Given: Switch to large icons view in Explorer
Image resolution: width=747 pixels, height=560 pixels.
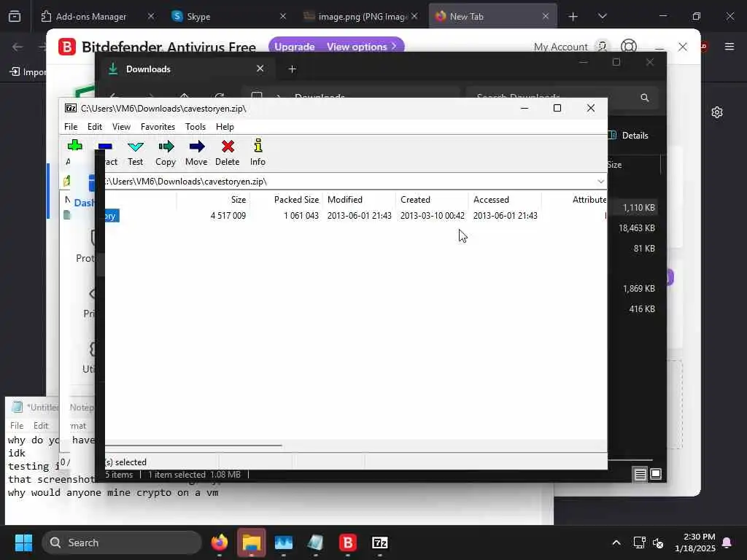Looking at the screenshot, I should click(x=656, y=474).
